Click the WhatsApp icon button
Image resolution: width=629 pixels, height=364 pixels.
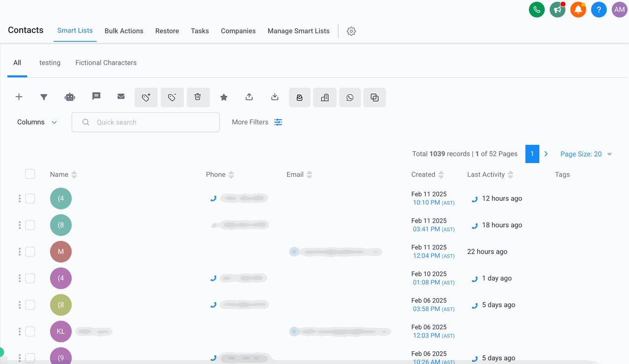tap(350, 98)
